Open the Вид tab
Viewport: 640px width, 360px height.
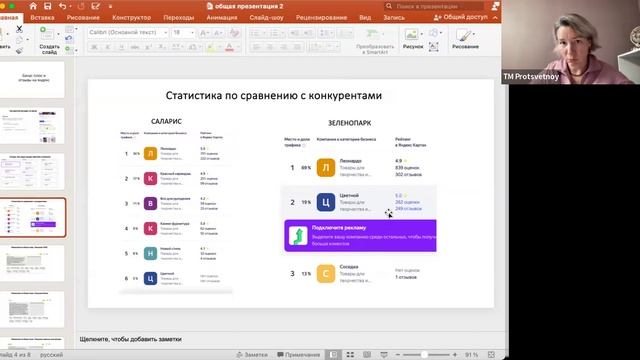click(365, 18)
